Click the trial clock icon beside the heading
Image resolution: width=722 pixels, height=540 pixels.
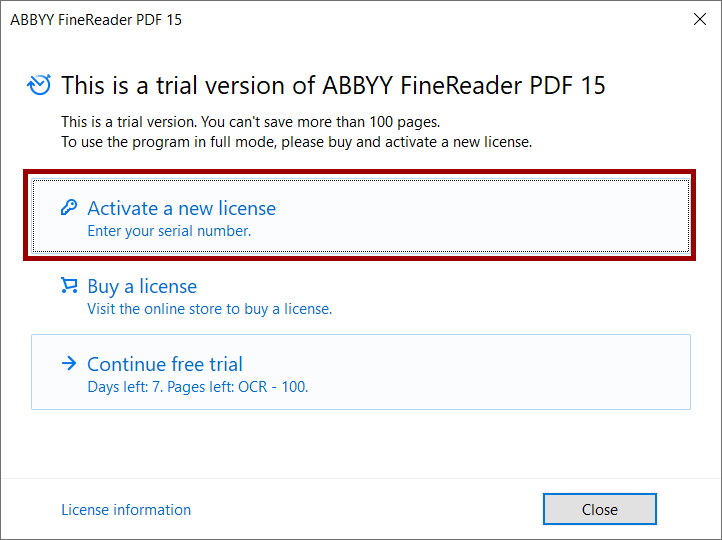[39, 85]
